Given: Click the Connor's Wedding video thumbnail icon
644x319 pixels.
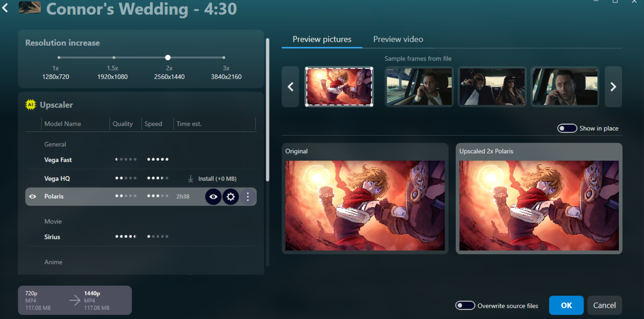Looking at the screenshot, I should (30, 7).
